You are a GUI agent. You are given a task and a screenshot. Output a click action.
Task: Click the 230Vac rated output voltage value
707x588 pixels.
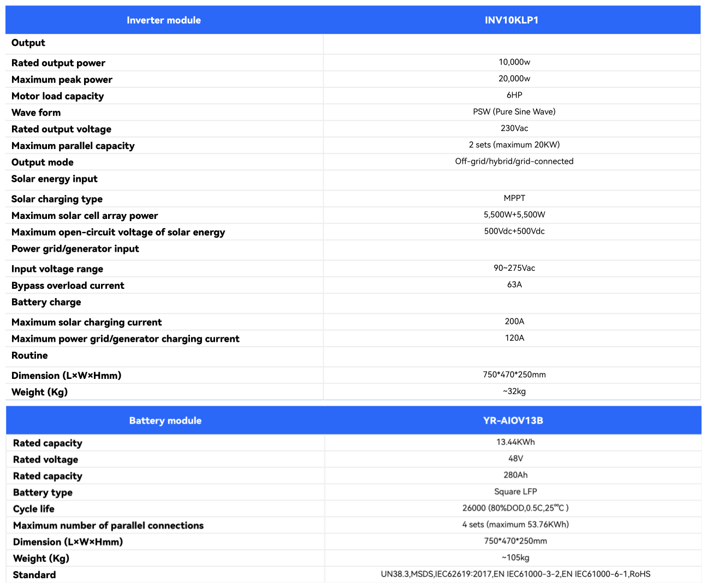tap(514, 128)
